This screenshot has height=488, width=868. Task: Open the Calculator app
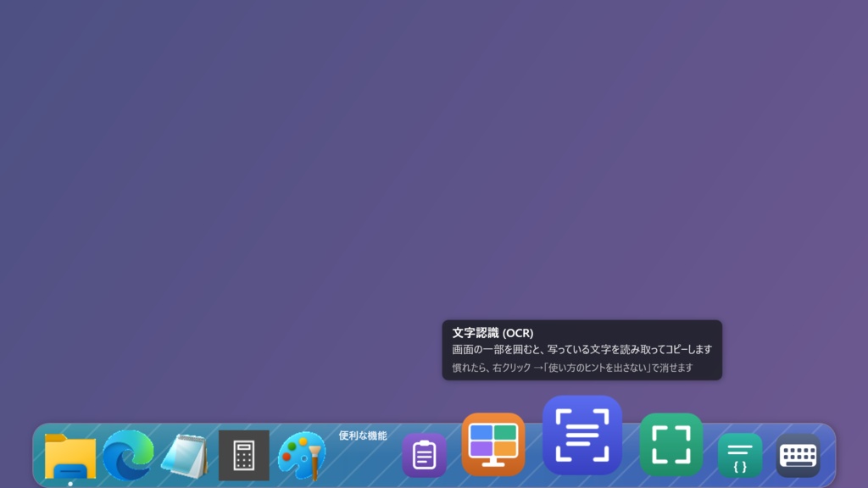point(244,455)
